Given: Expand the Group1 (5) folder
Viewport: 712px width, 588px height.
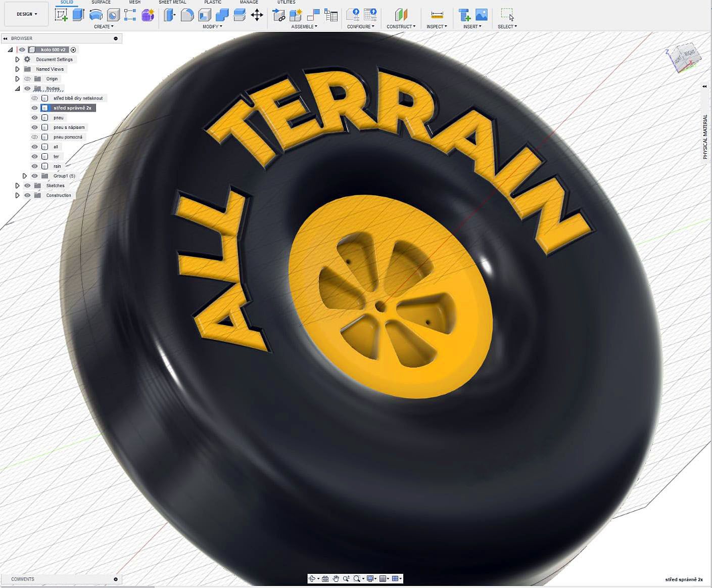Looking at the screenshot, I should tap(24, 176).
